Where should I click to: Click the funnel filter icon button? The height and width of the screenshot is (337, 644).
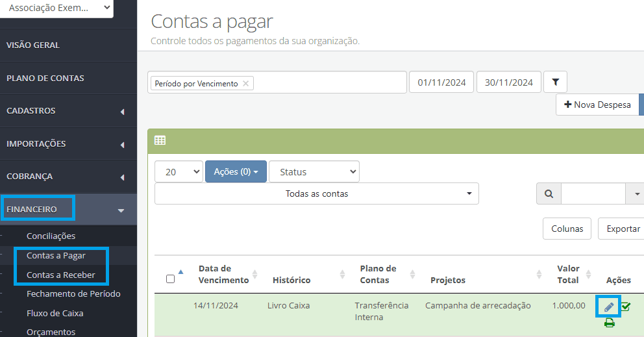[x=555, y=82]
